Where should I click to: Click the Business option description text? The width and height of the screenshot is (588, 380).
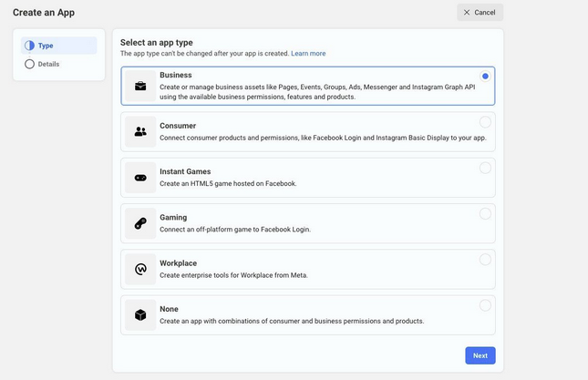click(317, 92)
